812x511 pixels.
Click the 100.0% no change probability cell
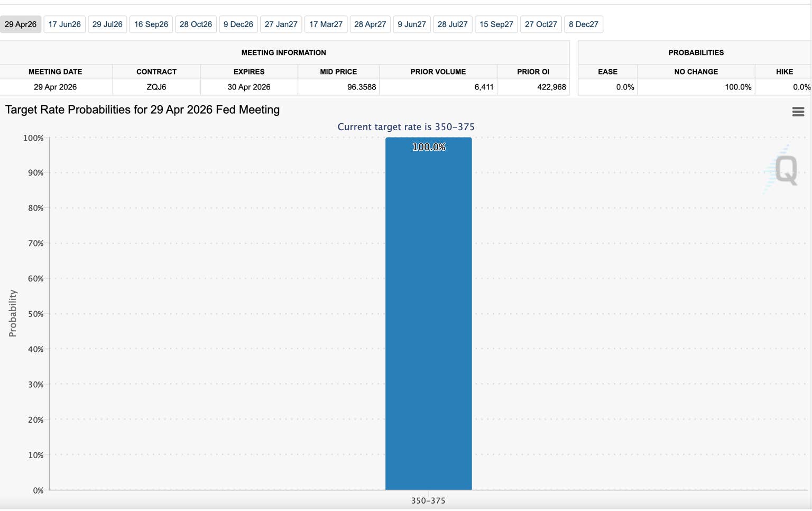[737, 87]
